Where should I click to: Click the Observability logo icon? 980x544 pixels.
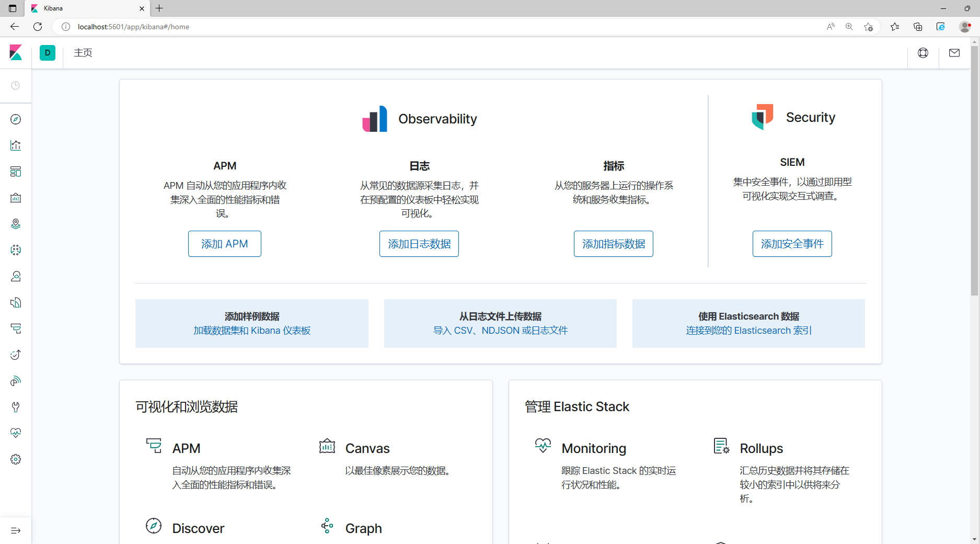pyautogui.click(x=375, y=119)
